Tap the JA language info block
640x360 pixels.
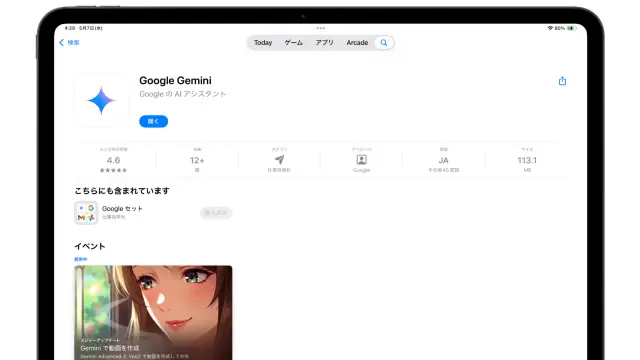click(x=444, y=160)
